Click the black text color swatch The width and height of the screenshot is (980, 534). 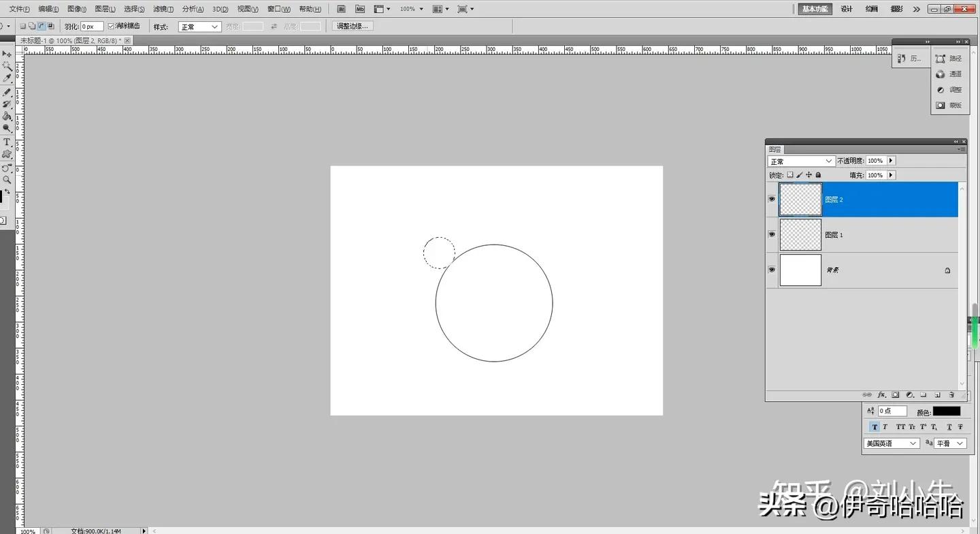coord(946,411)
